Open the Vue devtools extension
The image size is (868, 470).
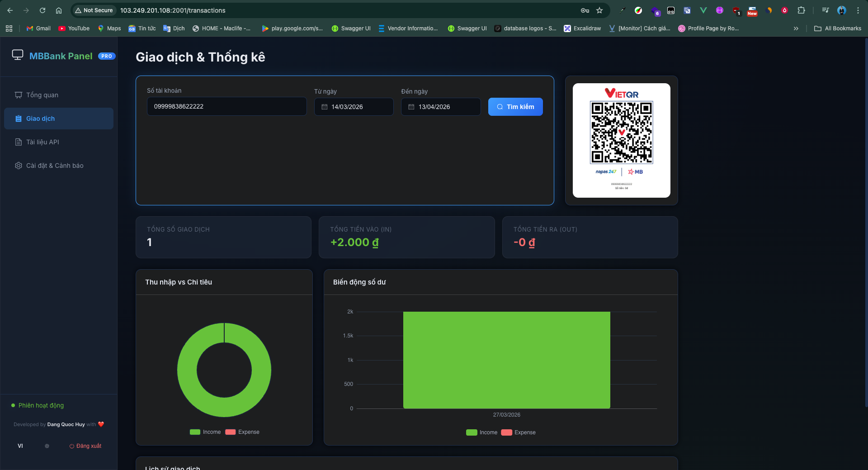pos(703,10)
